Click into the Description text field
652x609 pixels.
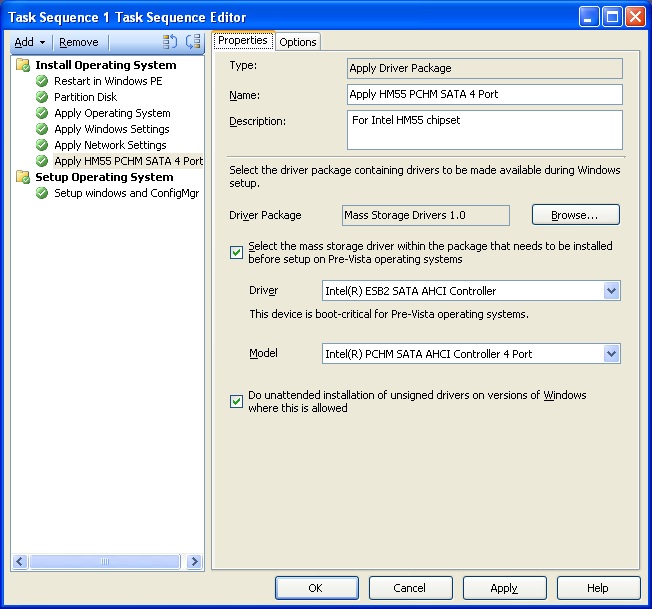(484, 130)
